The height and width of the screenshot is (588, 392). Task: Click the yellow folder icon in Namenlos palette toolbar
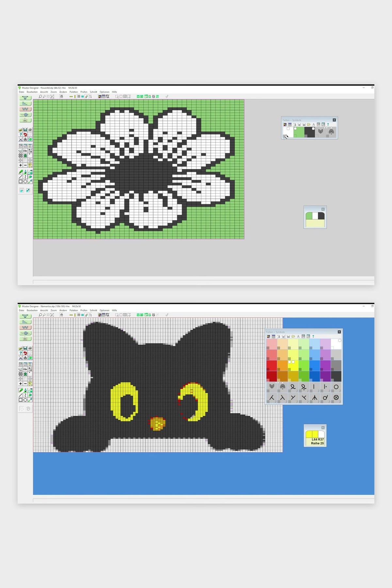click(x=293, y=336)
